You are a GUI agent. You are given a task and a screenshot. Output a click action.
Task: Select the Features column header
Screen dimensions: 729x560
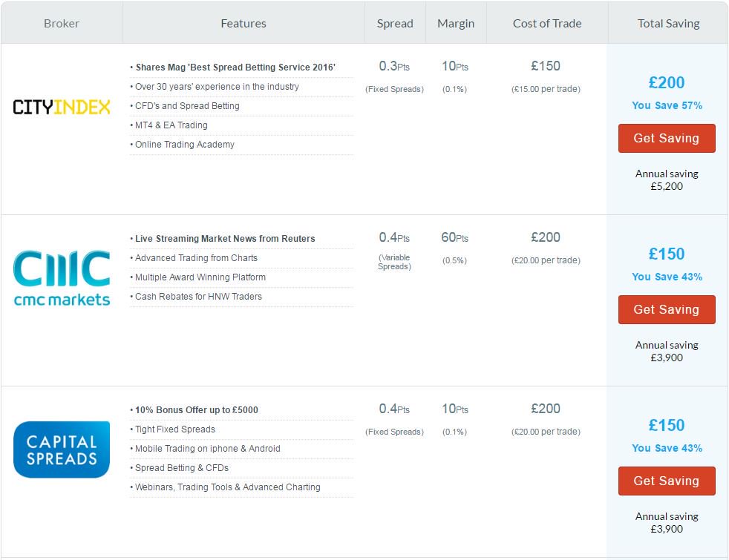[243, 23]
